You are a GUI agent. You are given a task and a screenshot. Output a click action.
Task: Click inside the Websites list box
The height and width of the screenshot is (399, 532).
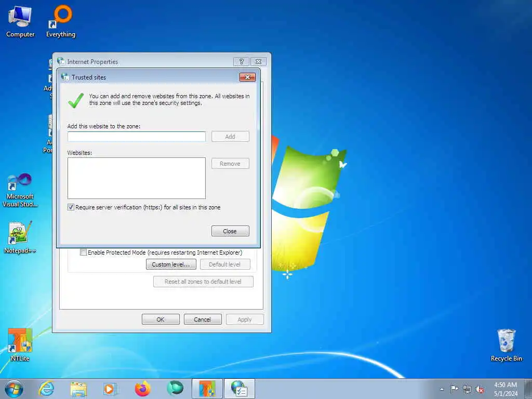pos(137,178)
